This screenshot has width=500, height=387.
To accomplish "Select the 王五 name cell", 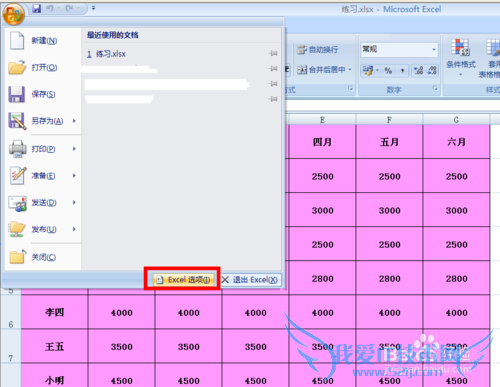I will click(x=55, y=346).
